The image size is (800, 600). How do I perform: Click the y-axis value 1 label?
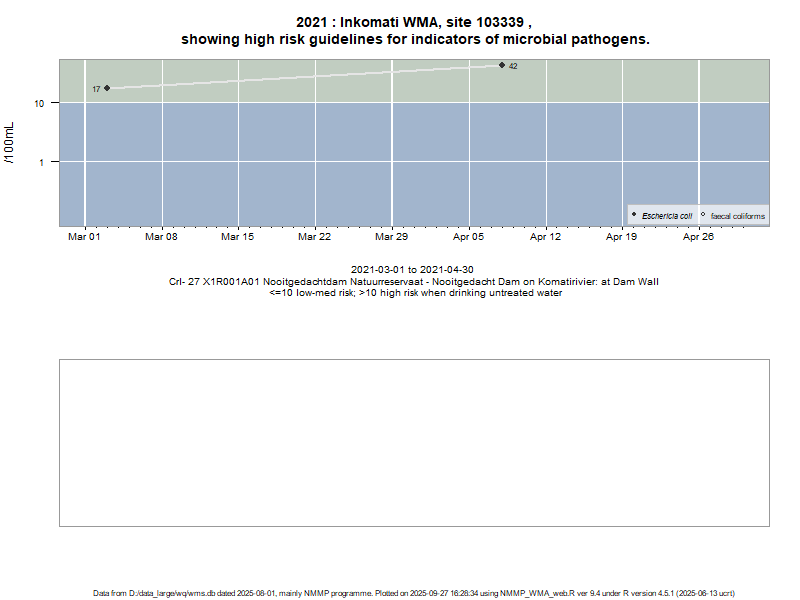43,162
